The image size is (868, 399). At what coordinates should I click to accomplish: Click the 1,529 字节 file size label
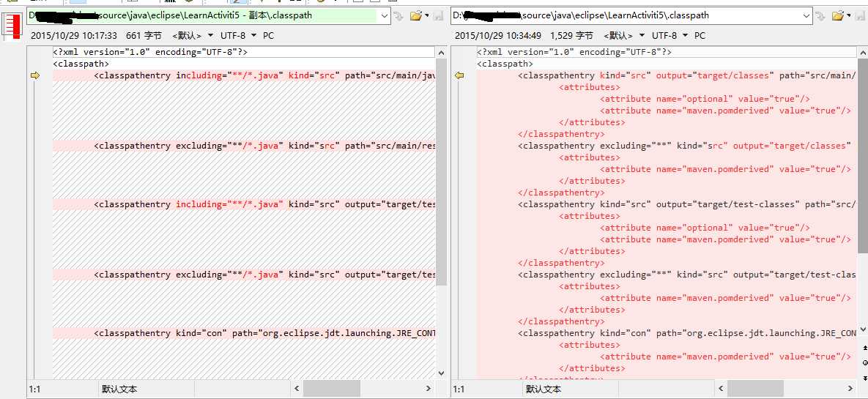click(x=571, y=35)
